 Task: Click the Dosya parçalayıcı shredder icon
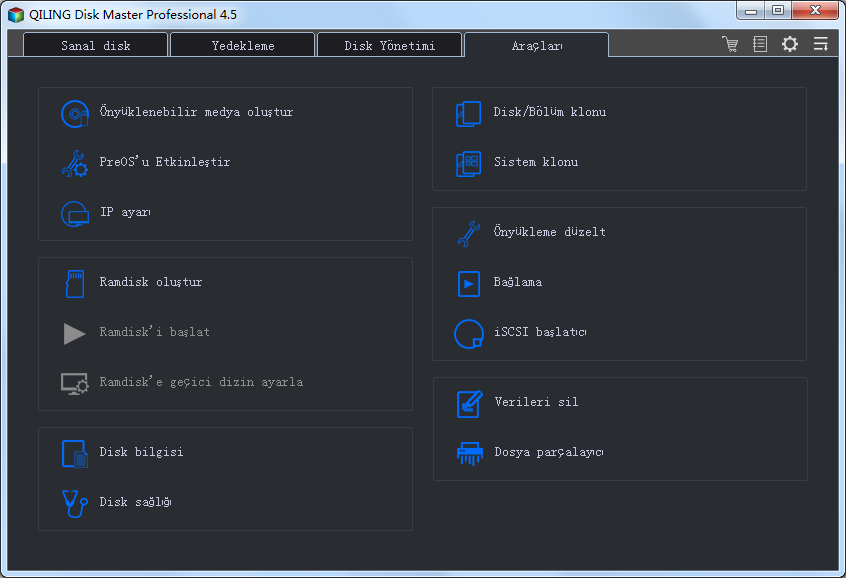(469, 453)
